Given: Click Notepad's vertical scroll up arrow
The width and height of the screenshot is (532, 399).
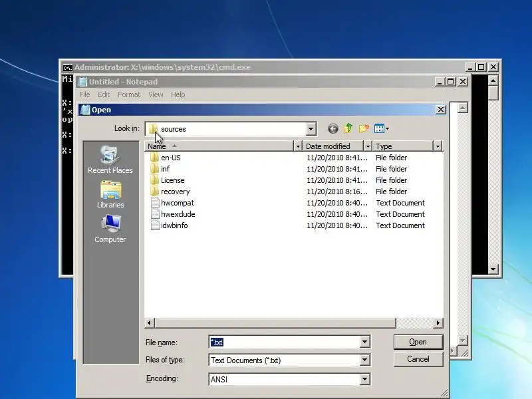Looking at the screenshot, I should tap(462, 108).
